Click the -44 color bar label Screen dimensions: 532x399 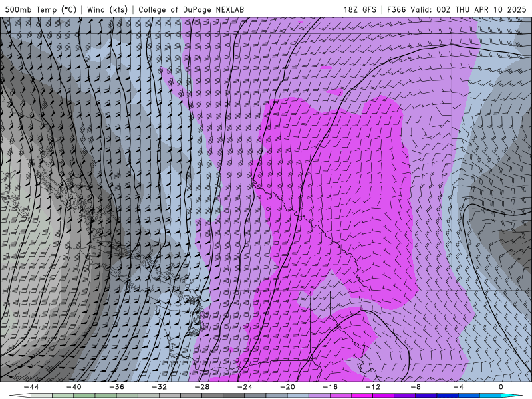coord(31,387)
